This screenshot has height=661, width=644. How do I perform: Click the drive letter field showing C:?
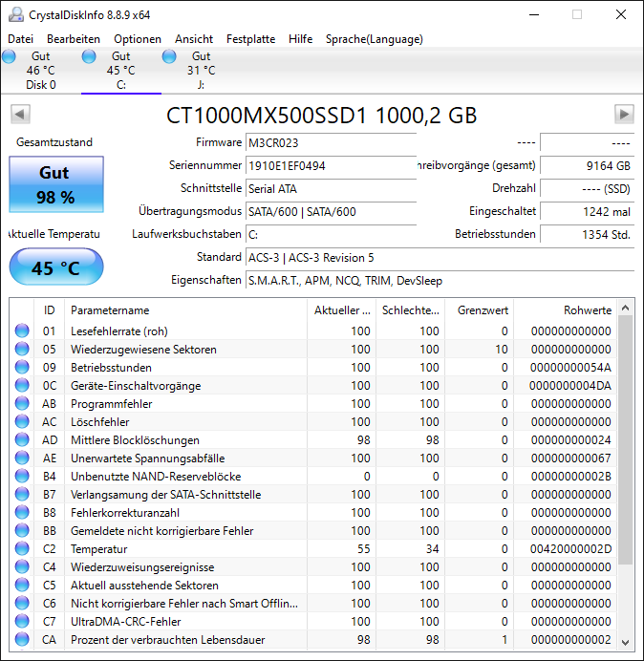point(331,234)
